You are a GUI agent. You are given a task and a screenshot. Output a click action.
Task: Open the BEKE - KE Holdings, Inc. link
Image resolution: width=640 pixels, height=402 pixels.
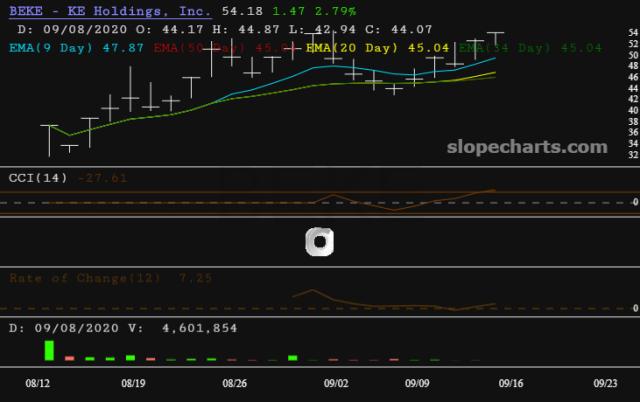coord(110,11)
